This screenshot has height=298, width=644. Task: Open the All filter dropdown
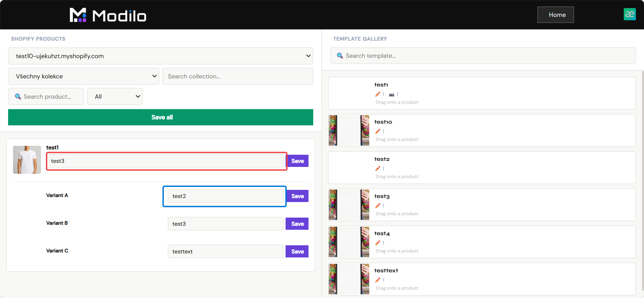(x=115, y=97)
